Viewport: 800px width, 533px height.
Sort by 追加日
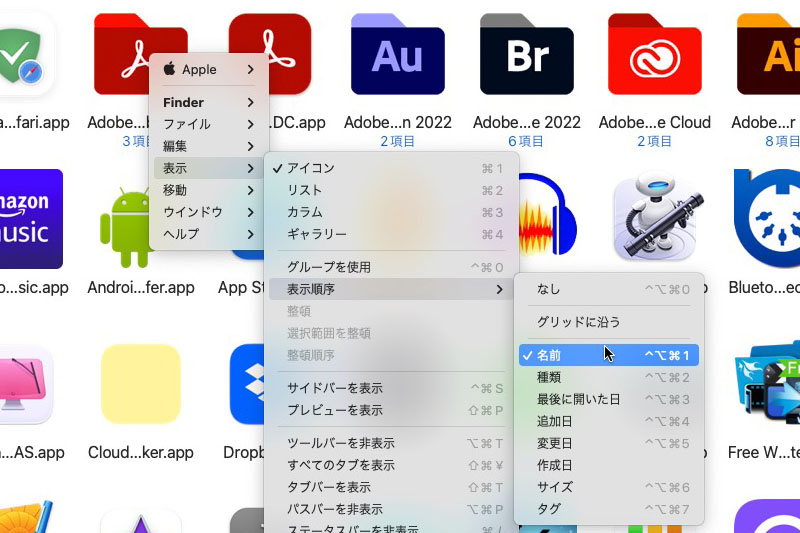tap(609, 421)
